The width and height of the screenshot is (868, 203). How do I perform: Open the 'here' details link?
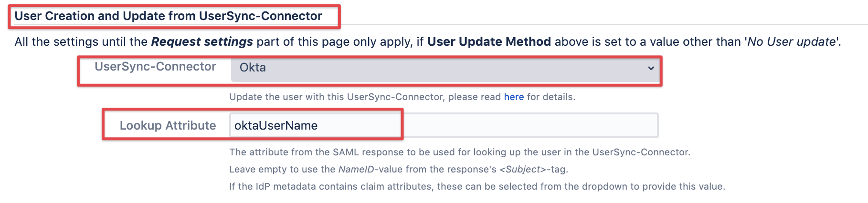(x=514, y=97)
